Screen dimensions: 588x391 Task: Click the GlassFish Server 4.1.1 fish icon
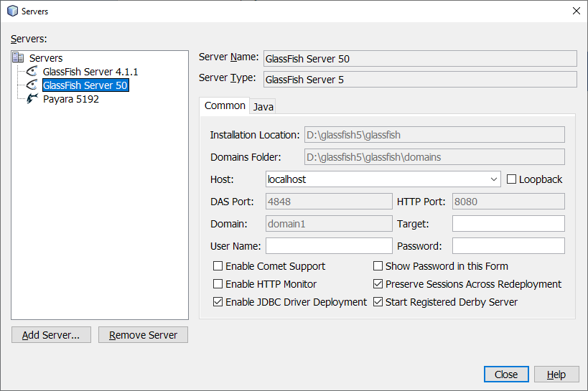pos(32,71)
